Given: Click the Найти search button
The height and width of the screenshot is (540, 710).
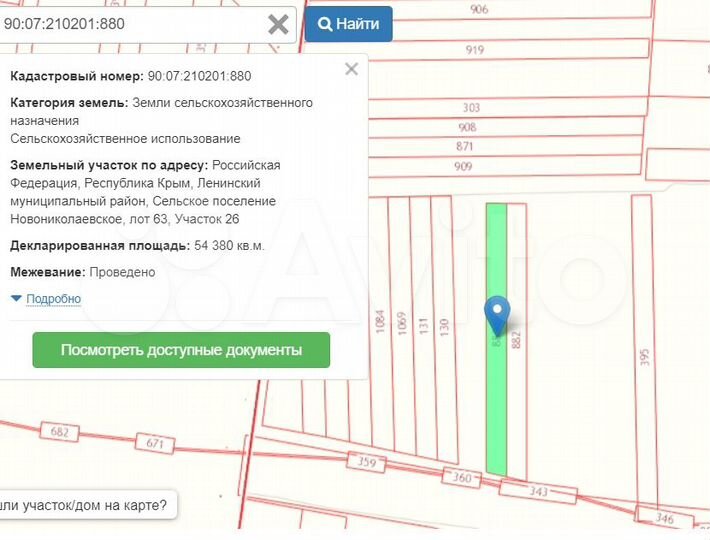Looking at the screenshot, I should (349, 24).
